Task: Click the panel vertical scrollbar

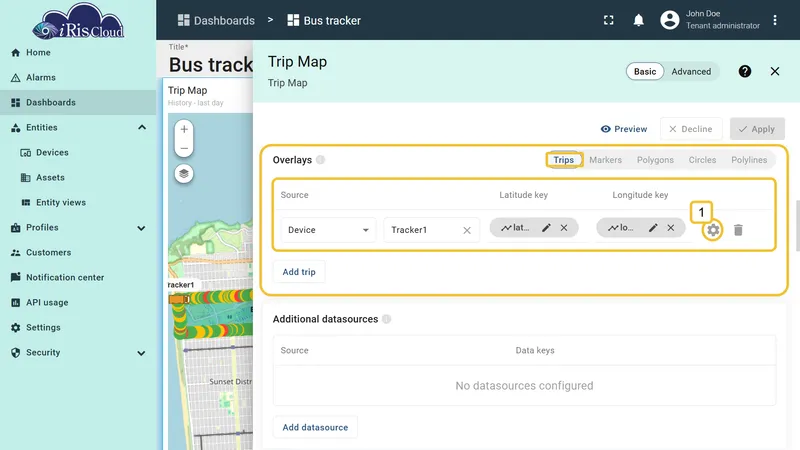Action: 797,226
